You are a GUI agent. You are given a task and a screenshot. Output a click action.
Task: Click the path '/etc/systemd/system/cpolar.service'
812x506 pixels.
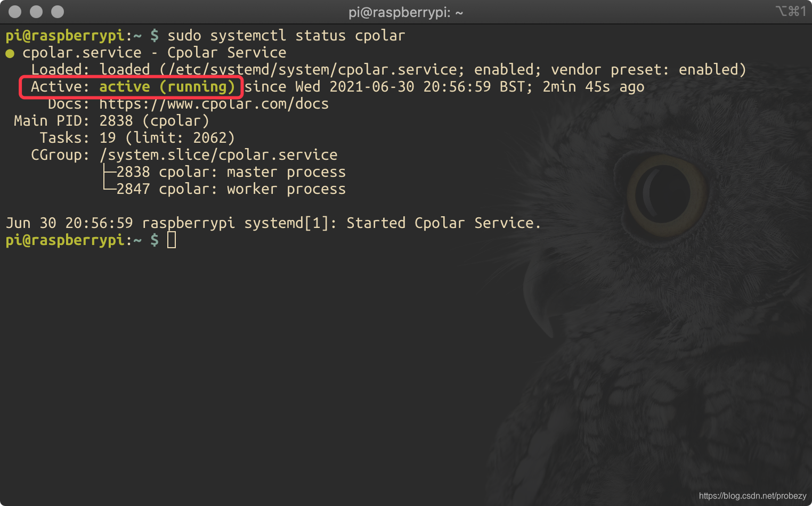(312, 70)
